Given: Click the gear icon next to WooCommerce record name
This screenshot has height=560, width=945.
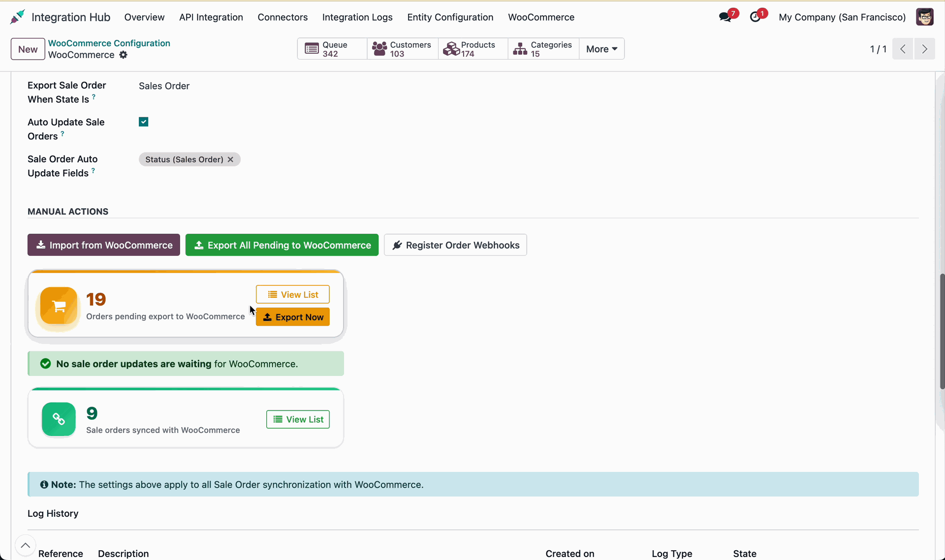Looking at the screenshot, I should click(123, 55).
